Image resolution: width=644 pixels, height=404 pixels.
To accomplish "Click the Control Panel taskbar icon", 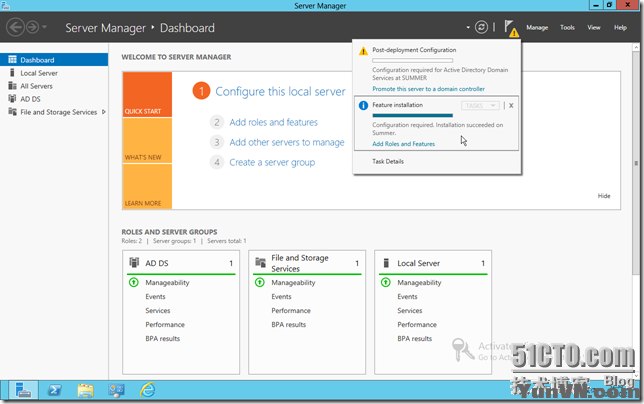I will tap(117, 390).
